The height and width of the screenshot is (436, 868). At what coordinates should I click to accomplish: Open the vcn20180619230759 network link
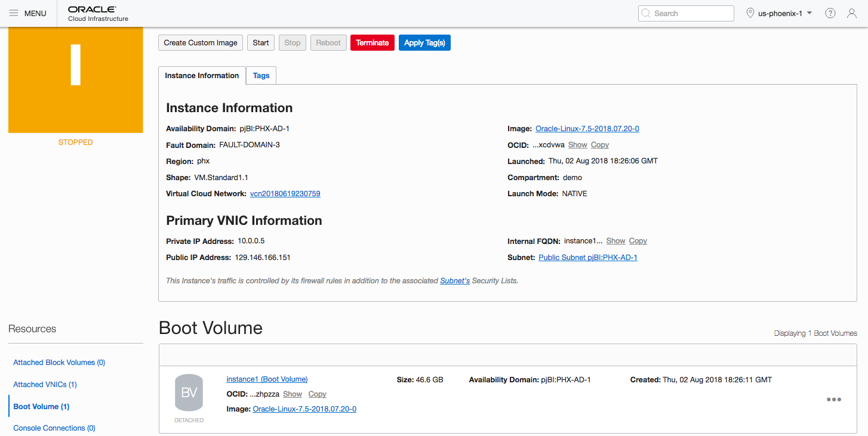point(285,194)
